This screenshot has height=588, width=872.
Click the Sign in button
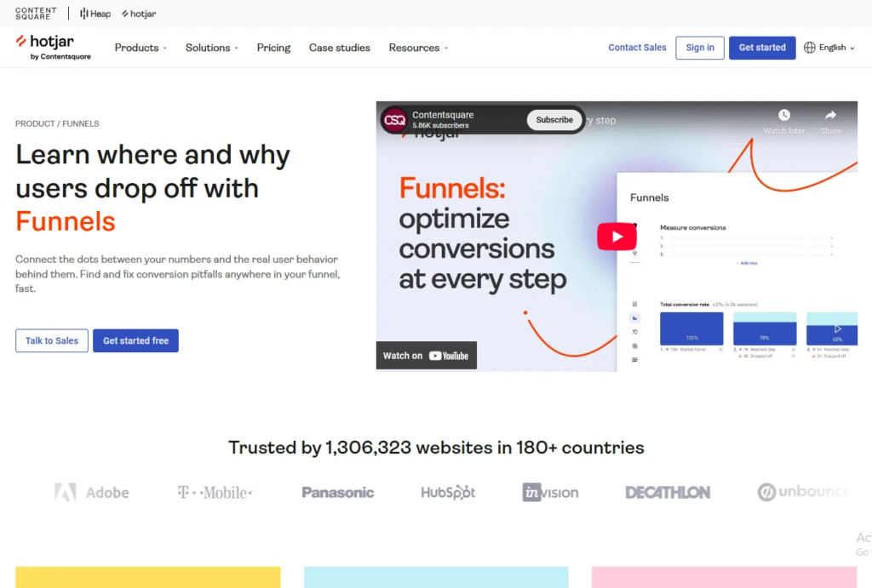(700, 48)
